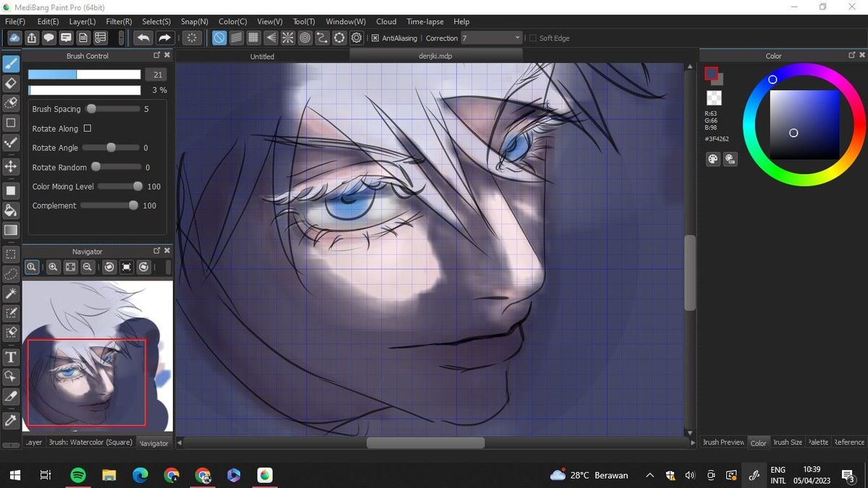The width and height of the screenshot is (868, 488).
Task: Click the canvas vertical scrollbar
Action: 690,273
